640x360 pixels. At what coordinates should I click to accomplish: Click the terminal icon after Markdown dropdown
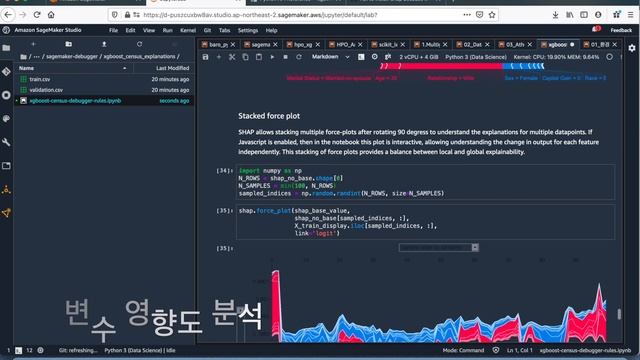(361, 57)
